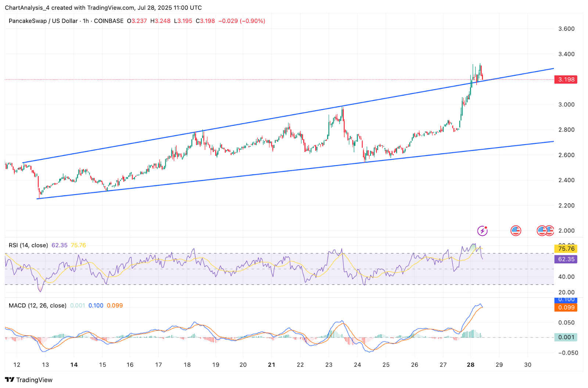
Task: Click the purple 62.35 RSI value tag
Action: pos(566,259)
